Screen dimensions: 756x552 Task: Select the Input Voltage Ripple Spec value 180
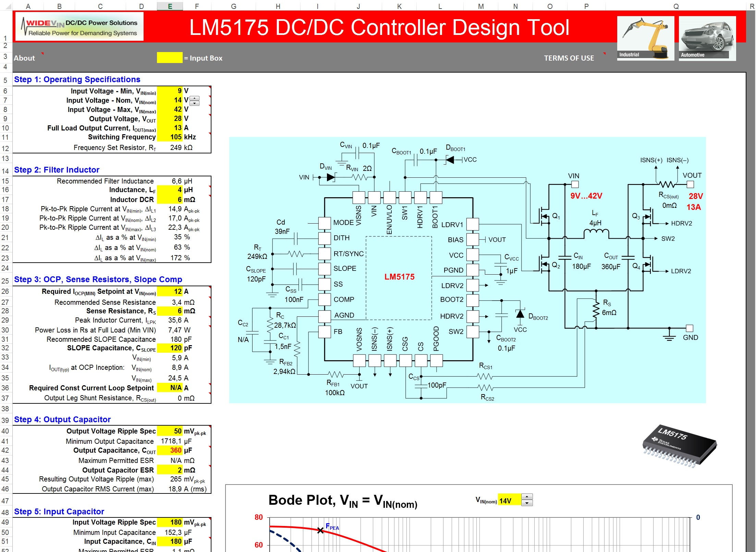pos(170,522)
